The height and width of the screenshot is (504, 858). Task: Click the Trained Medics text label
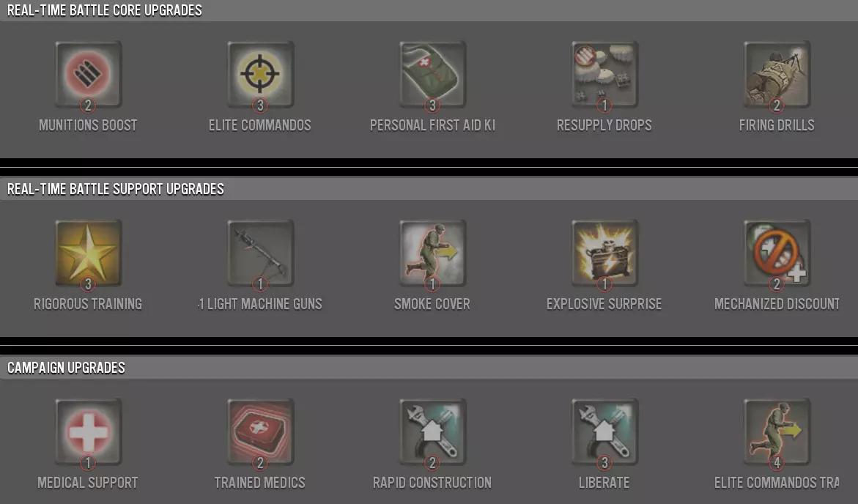(260, 483)
